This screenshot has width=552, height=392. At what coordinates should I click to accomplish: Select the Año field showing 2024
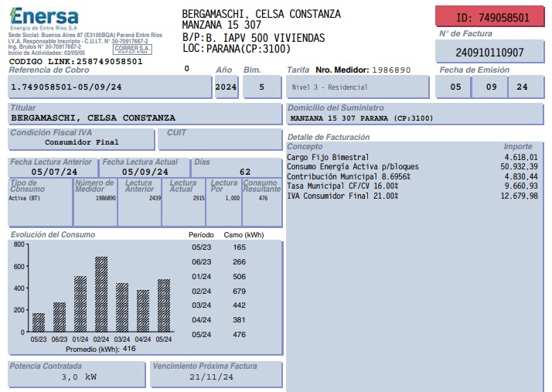click(x=226, y=87)
